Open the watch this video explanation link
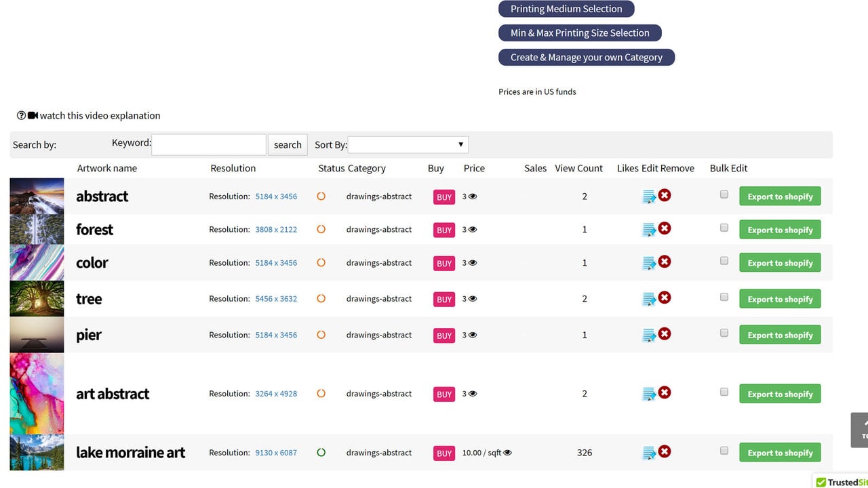 click(x=100, y=115)
